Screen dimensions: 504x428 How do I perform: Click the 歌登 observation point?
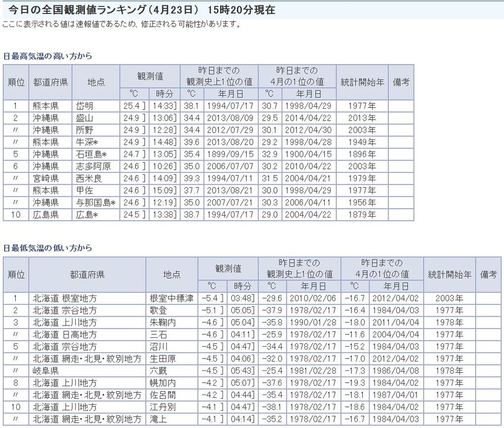pyautogui.click(x=158, y=310)
